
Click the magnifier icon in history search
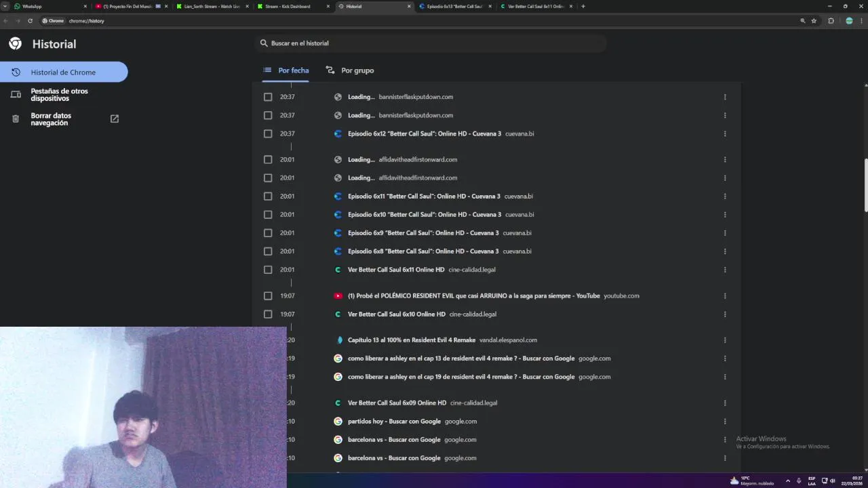click(264, 43)
